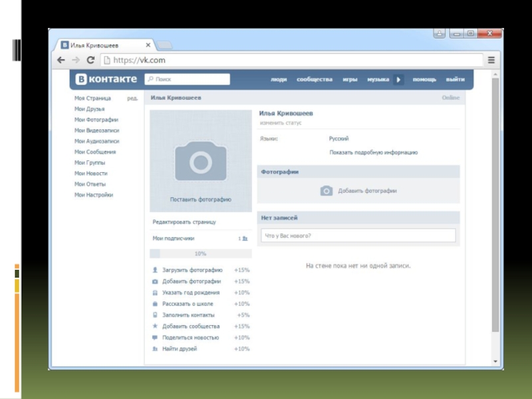Click Редактировать страницу
The height and width of the screenshot is (399, 532).
pos(184,222)
